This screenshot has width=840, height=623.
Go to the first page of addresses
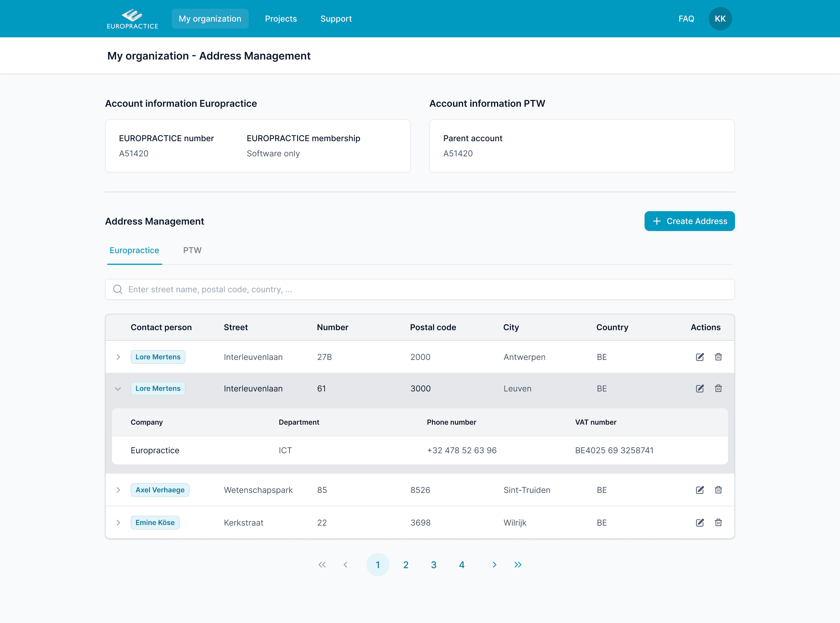coord(322,565)
